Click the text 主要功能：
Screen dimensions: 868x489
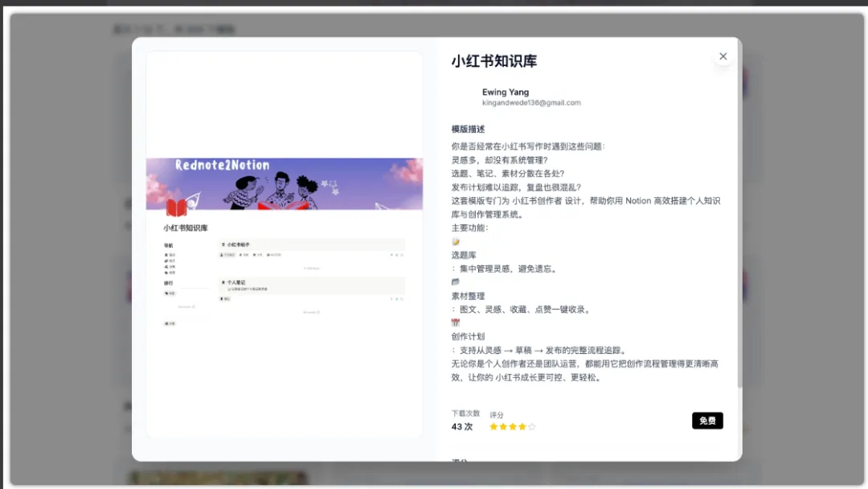click(x=469, y=228)
